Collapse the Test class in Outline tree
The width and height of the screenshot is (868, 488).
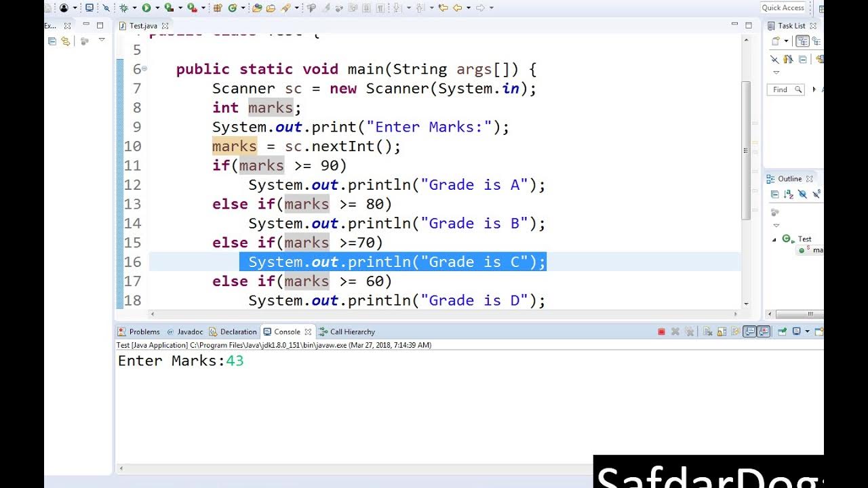(x=774, y=239)
